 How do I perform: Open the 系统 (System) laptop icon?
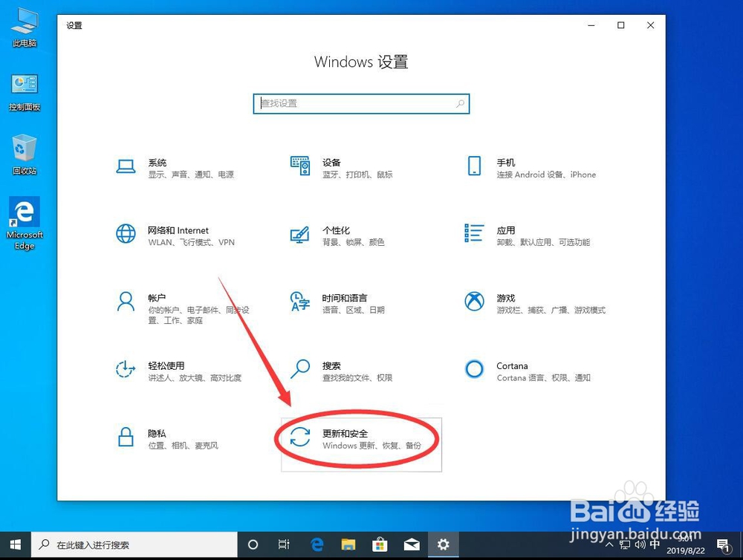[x=126, y=166]
